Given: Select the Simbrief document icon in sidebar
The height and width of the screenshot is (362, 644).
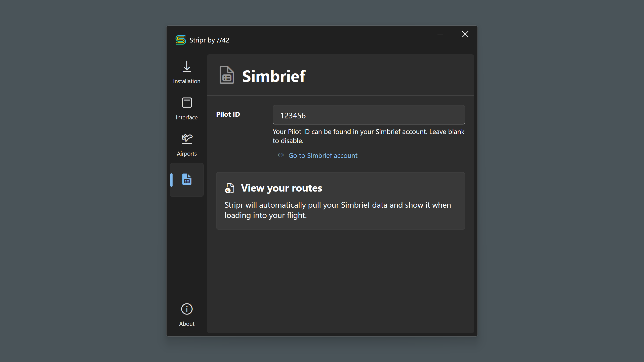Looking at the screenshot, I should pos(187,179).
